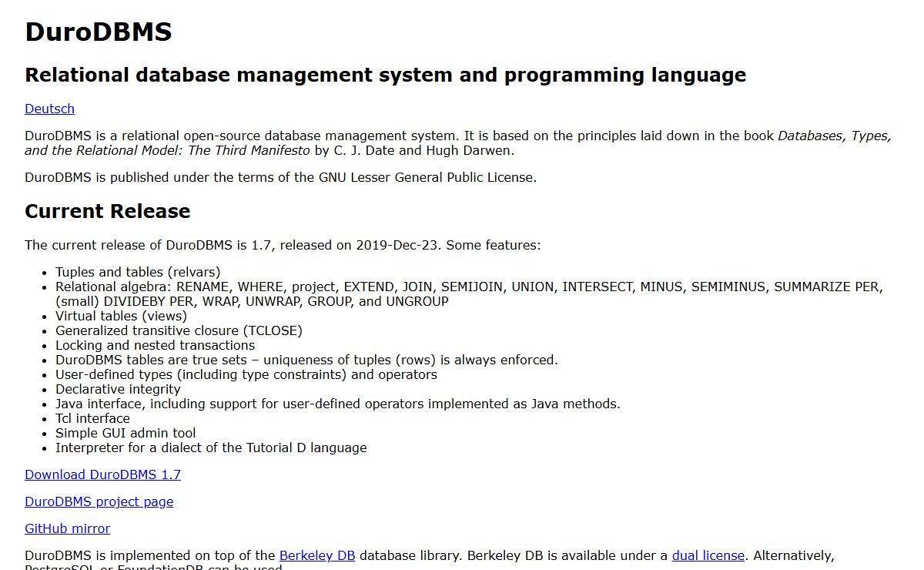Viewport: 924px width, 570px height.
Task: Click the 'Virtual tables (views)' list item
Action: (x=121, y=316)
